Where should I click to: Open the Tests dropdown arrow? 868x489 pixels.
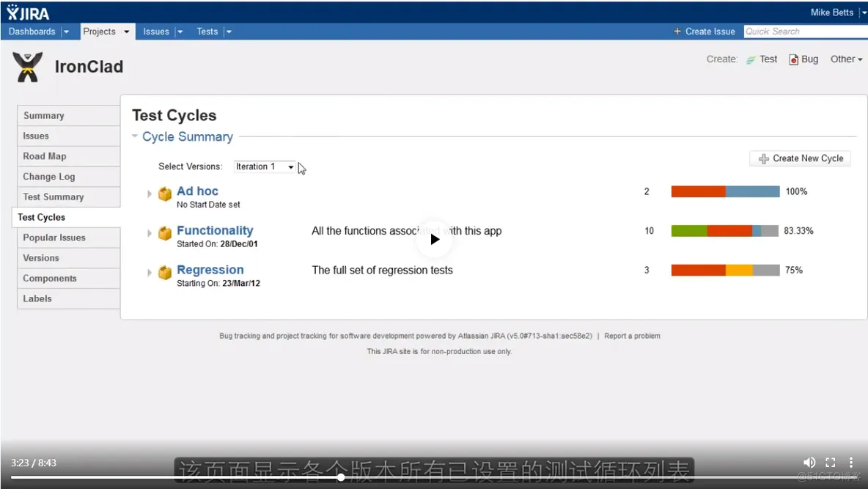coord(229,32)
